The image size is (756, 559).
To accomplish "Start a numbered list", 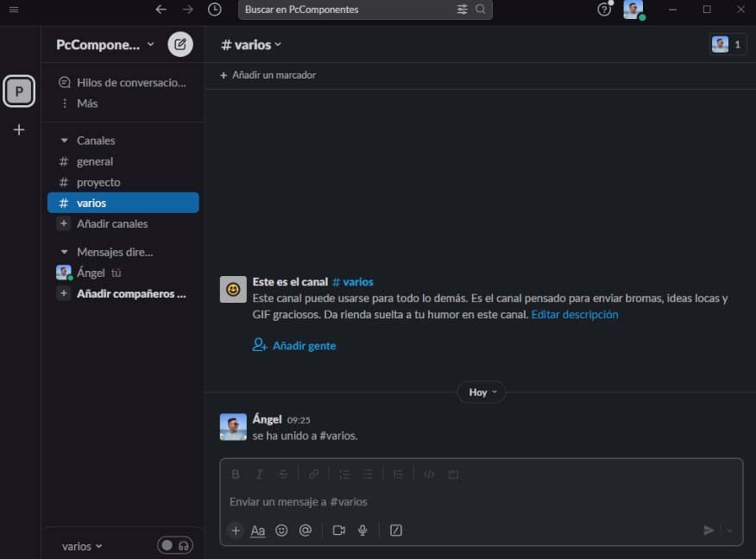I will [x=344, y=474].
